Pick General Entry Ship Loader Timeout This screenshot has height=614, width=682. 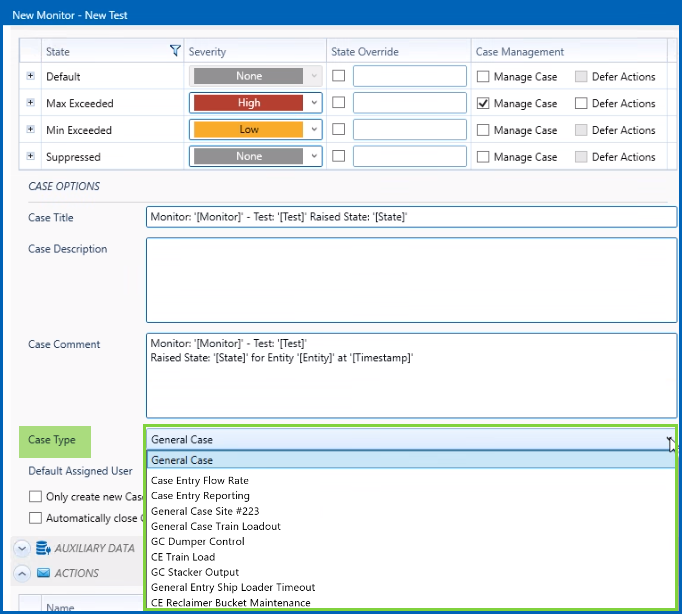[x=233, y=587]
